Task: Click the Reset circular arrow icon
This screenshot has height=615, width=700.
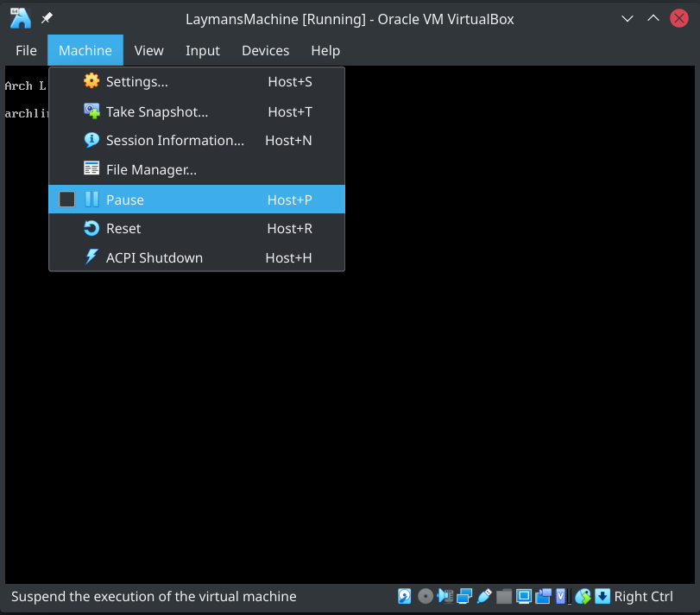Action: pos(91,228)
